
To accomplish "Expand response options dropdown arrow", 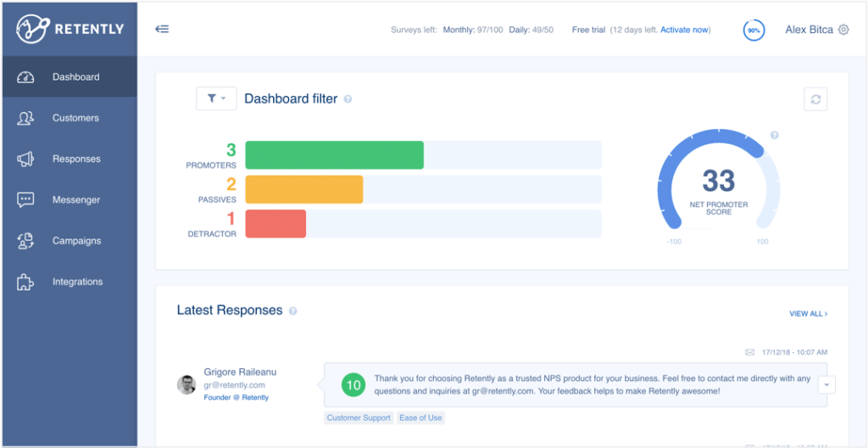I will tap(826, 385).
